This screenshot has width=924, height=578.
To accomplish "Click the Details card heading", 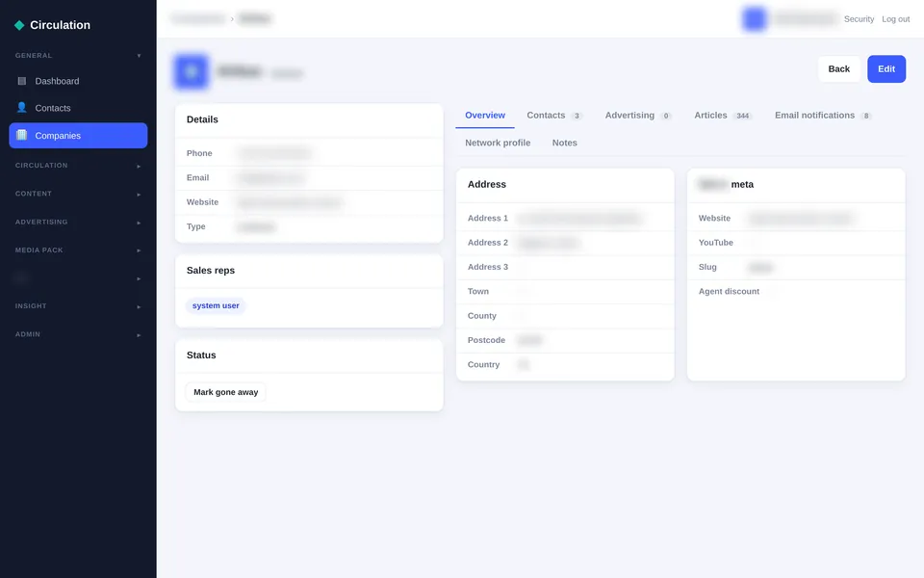I will (202, 119).
